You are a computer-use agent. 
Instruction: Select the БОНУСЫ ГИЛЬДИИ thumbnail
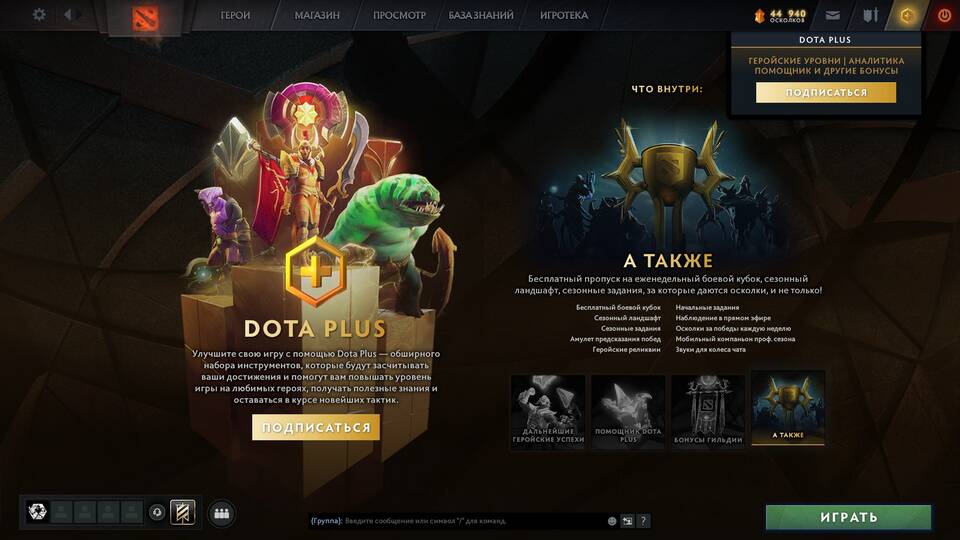click(x=708, y=411)
